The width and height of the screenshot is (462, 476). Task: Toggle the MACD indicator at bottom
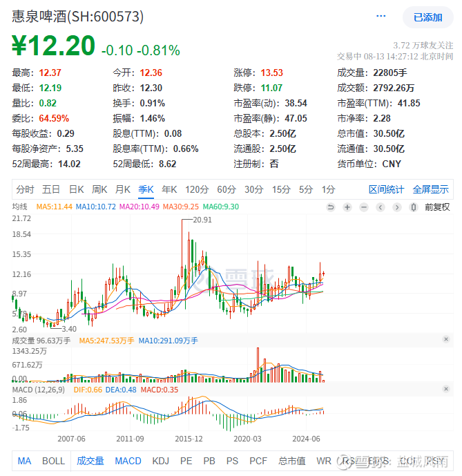click(128, 461)
